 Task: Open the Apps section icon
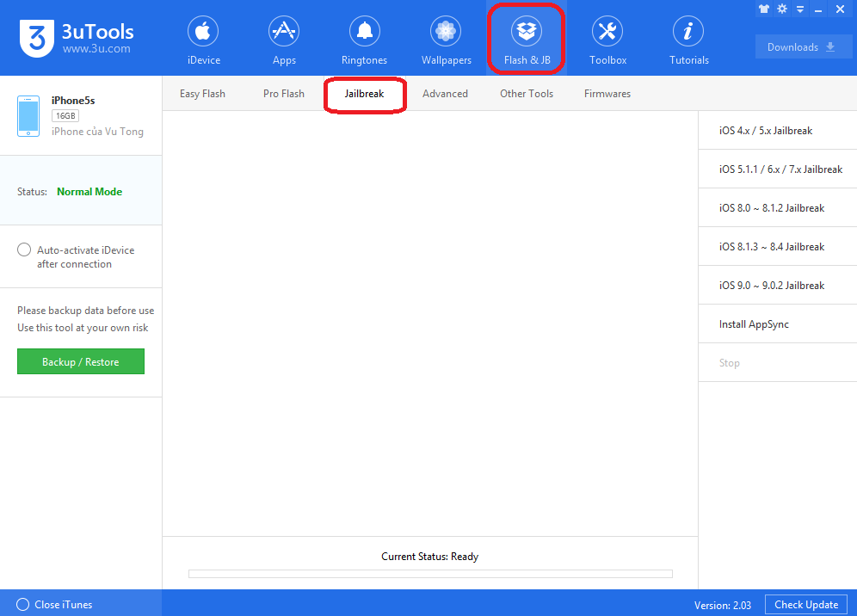pyautogui.click(x=284, y=31)
